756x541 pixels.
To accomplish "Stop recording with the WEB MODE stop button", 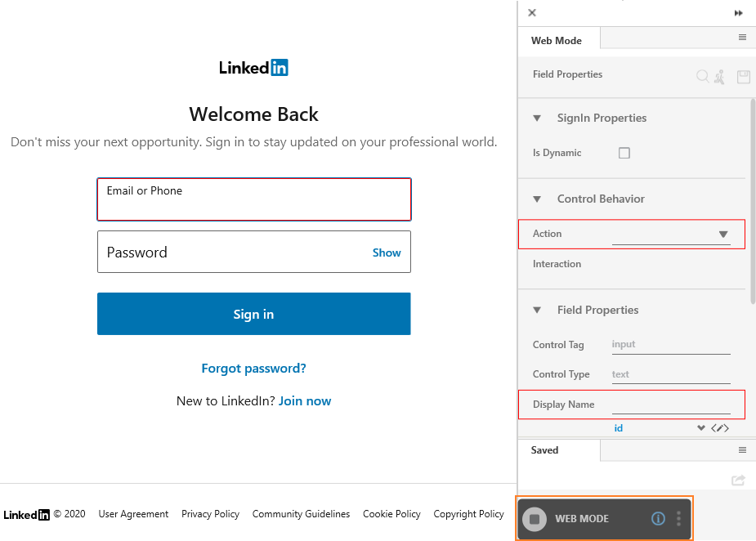I will point(535,519).
